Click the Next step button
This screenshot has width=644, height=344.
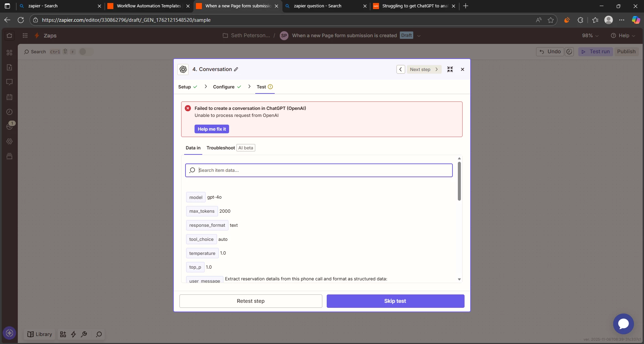pyautogui.click(x=424, y=69)
